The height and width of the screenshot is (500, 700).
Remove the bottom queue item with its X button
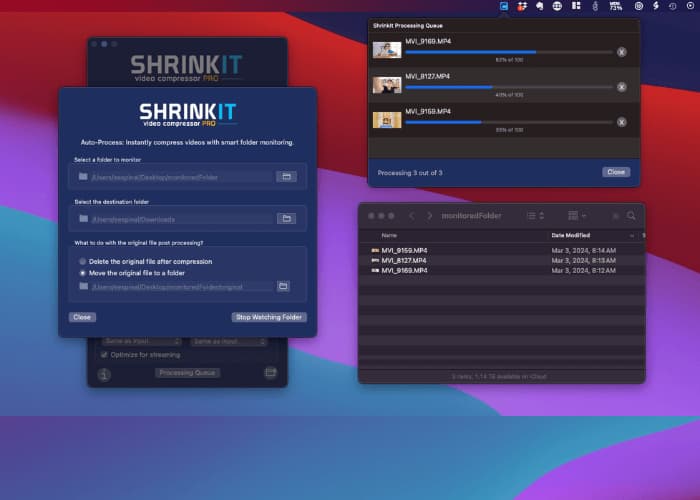click(x=621, y=122)
